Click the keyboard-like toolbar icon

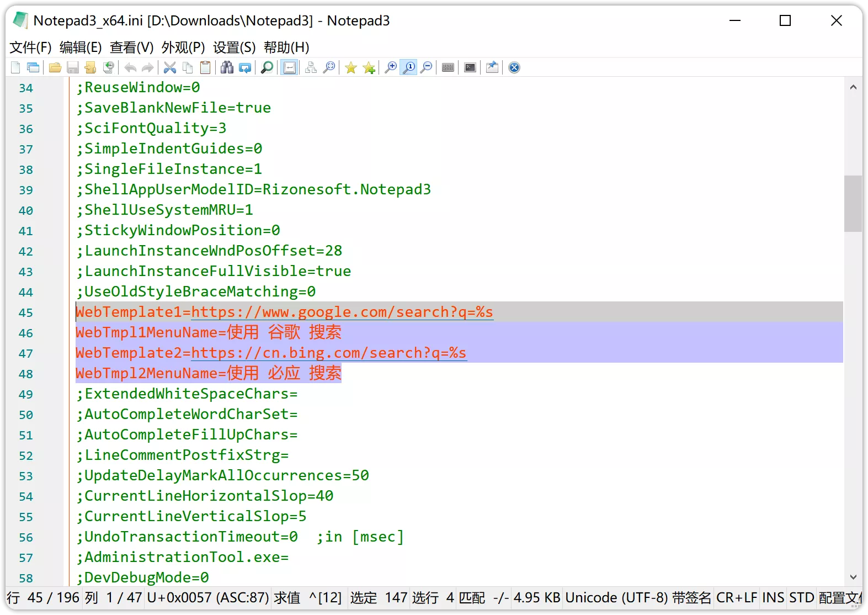tap(448, 67)
